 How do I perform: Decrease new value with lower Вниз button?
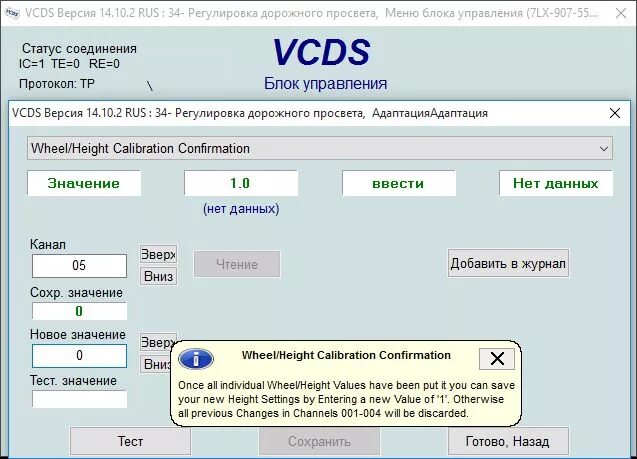(156, 364)
